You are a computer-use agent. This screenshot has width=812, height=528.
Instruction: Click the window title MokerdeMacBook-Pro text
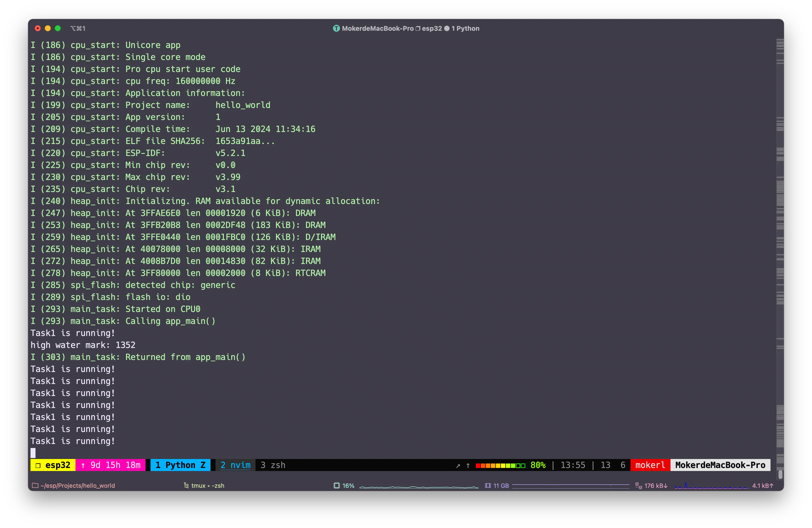pyautogui.click(x=378, y=29)
